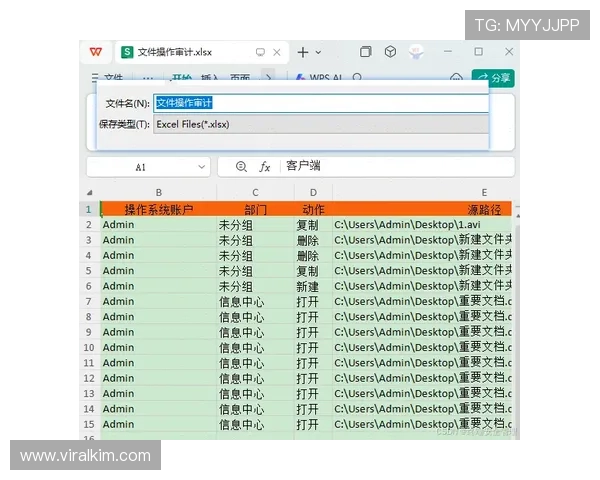This screenshot has height=480, width=600.
Task: Click the green 分享 share button
Action: 493,78
